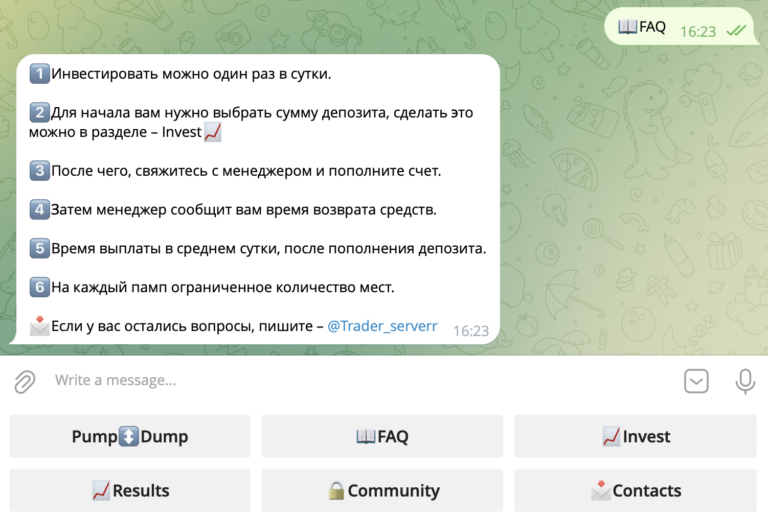The image size is (768, 519).
Task: Click the envelope emoji before "Если у вас"
Action: coord(39,325)
